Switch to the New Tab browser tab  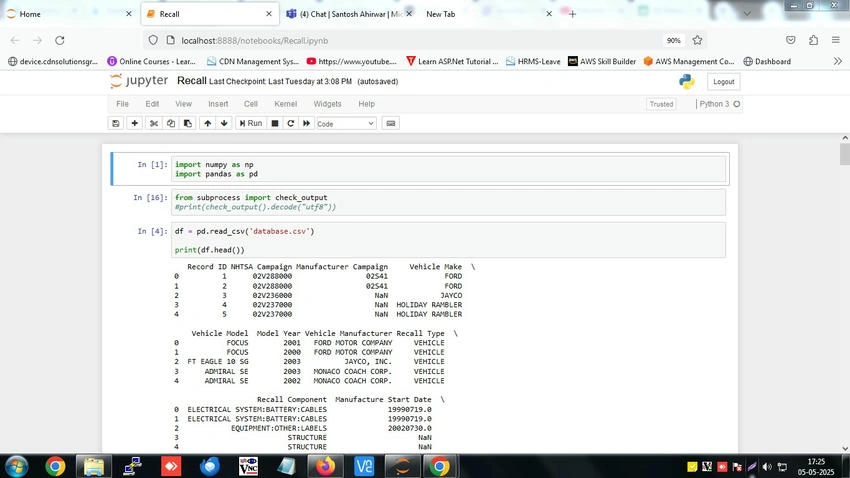[490, 14]
